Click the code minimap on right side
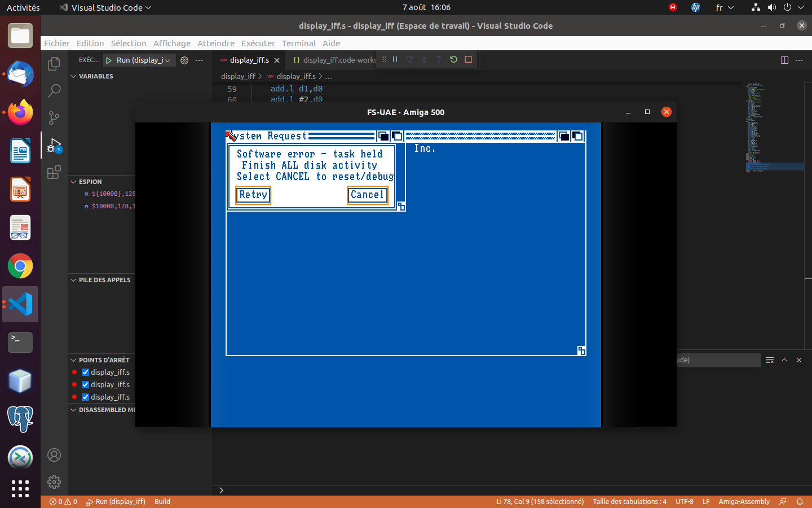Viewport: 812px width, 508px height. pyautogui.click(x=774, y=128)
